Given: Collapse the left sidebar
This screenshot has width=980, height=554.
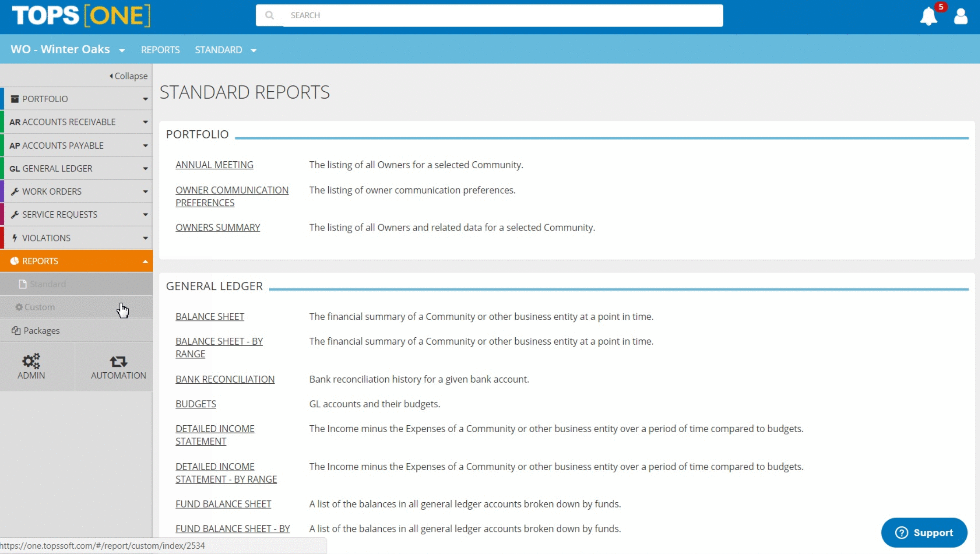Looking at the screenshot, I should [x=129, y=76].
